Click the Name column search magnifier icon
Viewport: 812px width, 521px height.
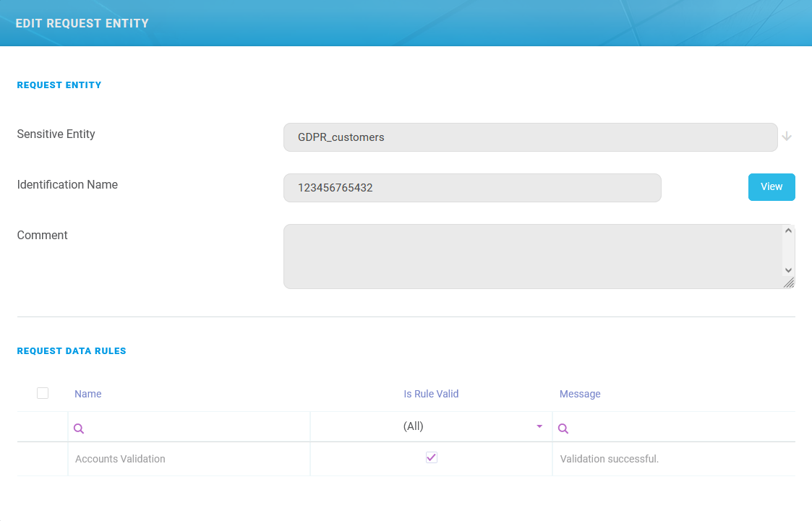[x=79, y=429]
